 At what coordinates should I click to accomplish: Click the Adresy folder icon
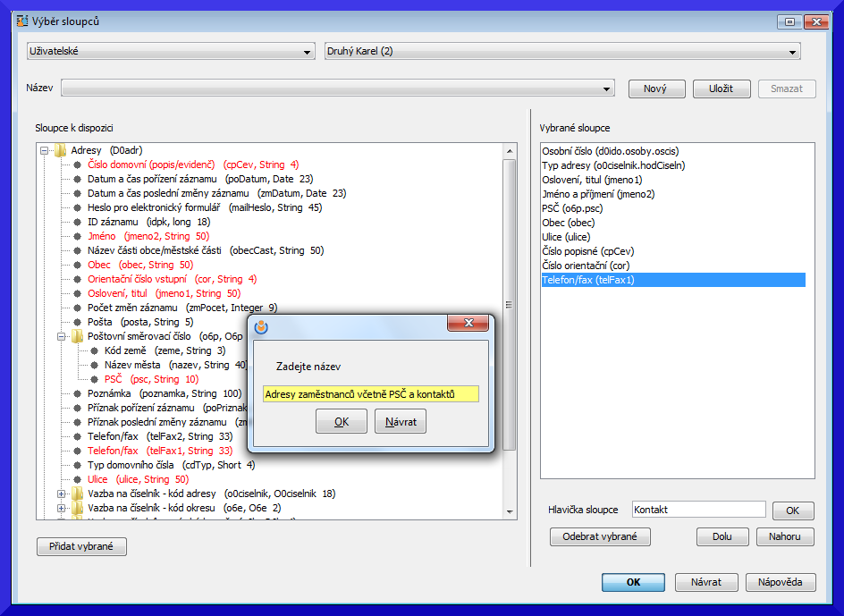tap(61, 150)
